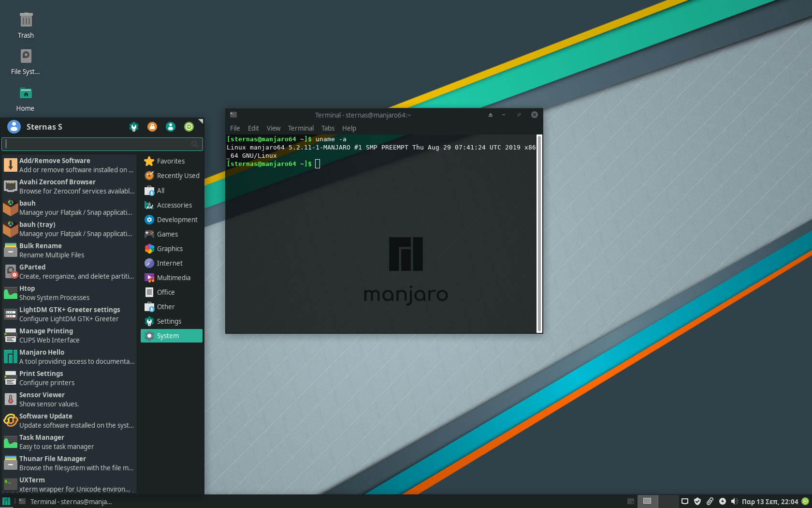The width and height of the screenshot is (812, 508).
Task: Launch Software Update
Action: coord(69,420)
